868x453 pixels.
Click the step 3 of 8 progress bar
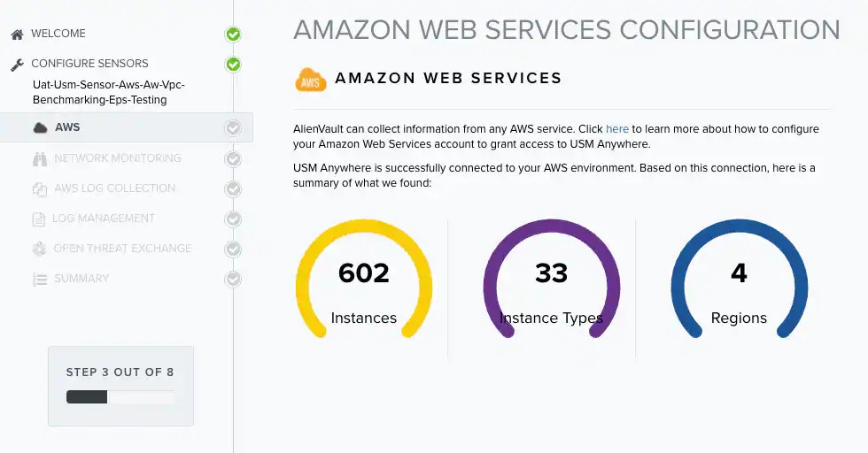point(120,396)
